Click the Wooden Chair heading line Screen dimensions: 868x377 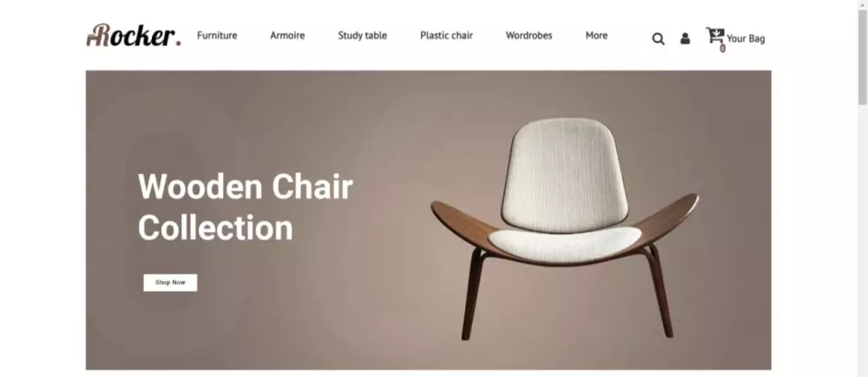(x=246, y=187)
